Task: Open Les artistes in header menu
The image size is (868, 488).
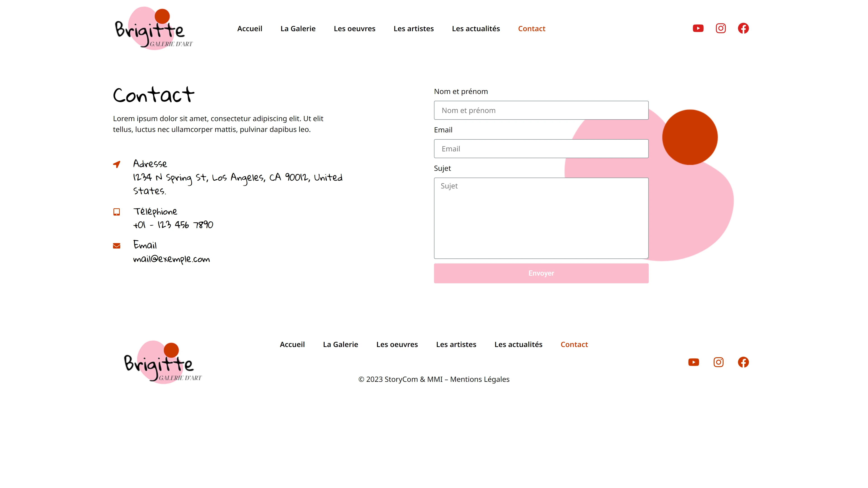Action: click(x=413, y=29)
